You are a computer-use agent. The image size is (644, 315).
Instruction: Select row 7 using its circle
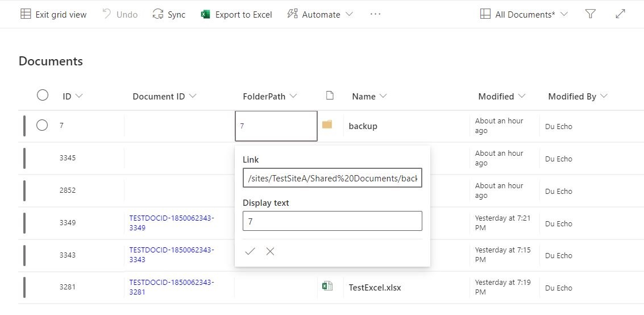(42, 125)
